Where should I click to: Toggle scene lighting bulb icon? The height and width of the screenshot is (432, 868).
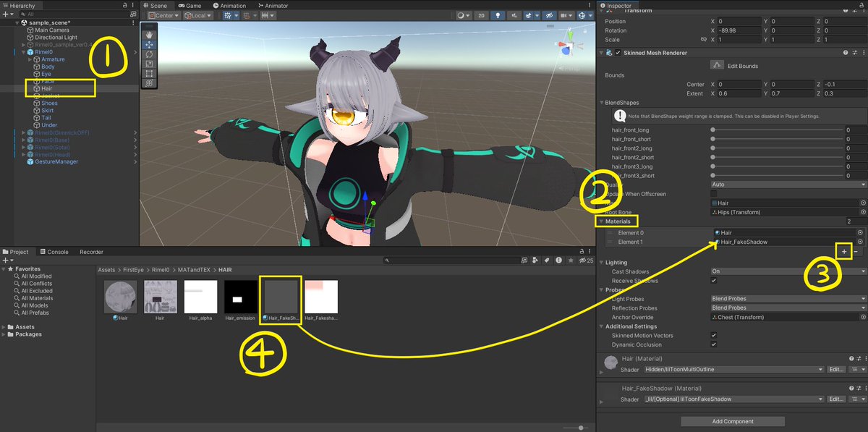click(498, 15)
